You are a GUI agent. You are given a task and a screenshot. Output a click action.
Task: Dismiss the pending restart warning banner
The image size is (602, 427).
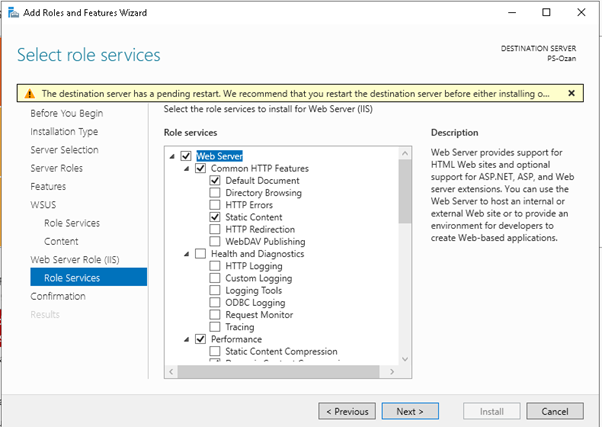tap(571, 93)
